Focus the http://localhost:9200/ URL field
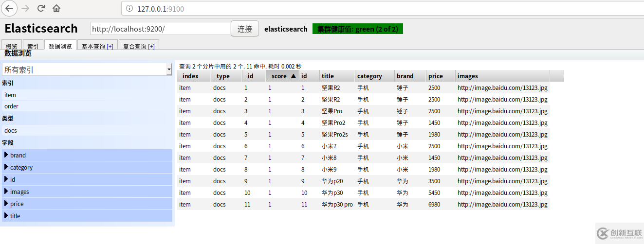Viewport: 644px width, 244px height. click(160, 29)
